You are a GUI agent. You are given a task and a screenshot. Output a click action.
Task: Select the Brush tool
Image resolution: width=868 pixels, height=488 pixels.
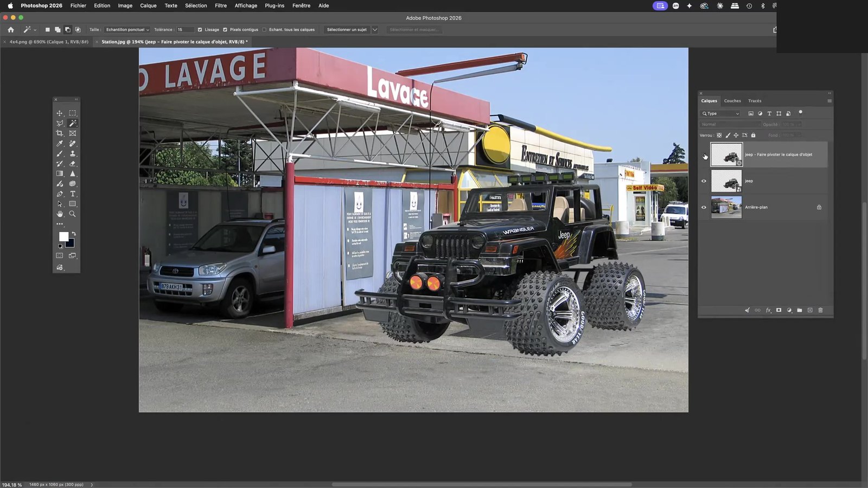(60, 154)
